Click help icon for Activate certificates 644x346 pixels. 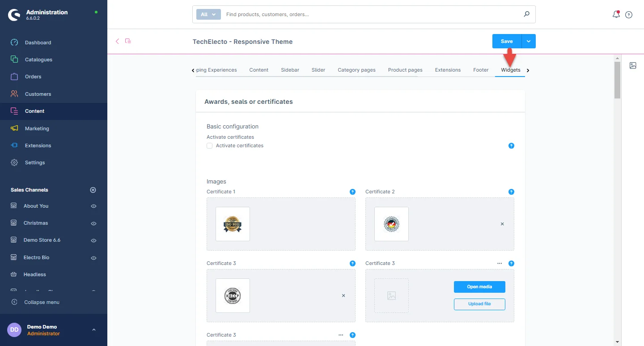[511, 146]
